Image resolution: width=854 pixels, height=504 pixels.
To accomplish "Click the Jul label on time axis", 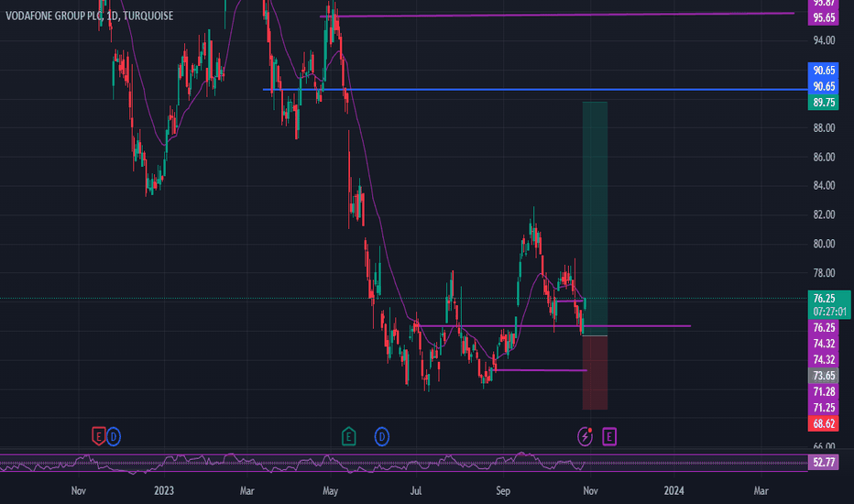I will tap(416, 491).
